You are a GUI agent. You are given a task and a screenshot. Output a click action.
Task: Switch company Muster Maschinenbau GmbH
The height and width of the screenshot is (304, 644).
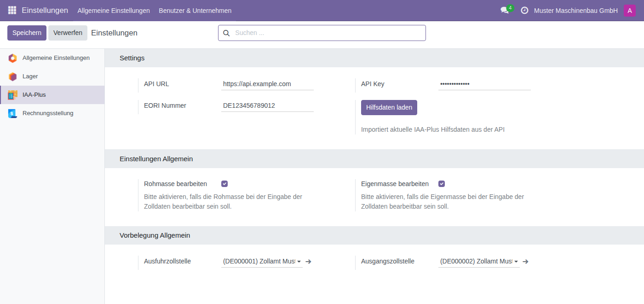click(576, 11)
